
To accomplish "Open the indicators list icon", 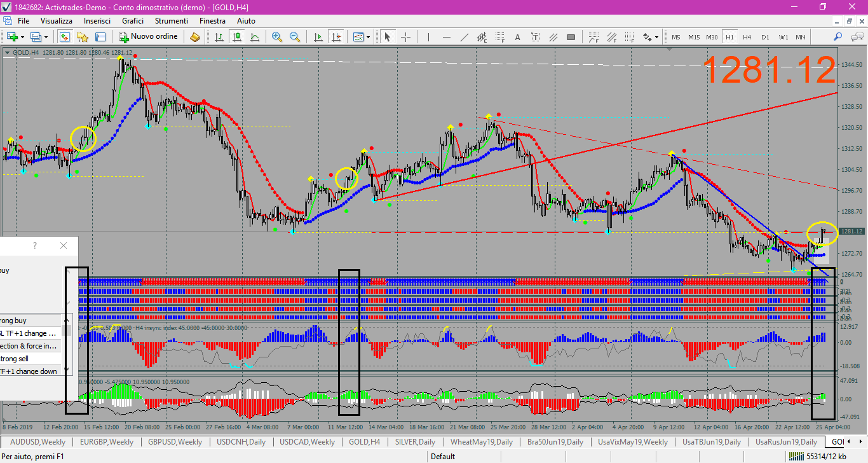I will (358, 37).
